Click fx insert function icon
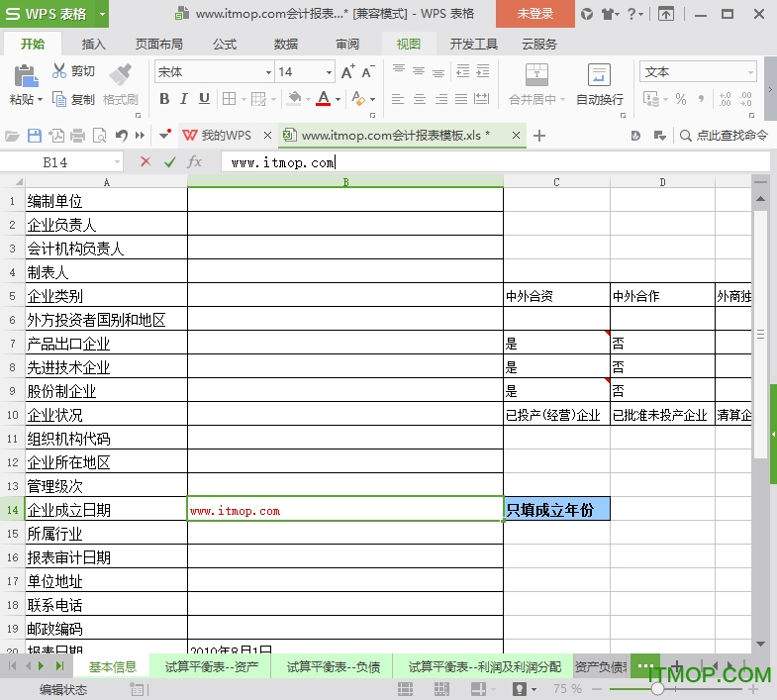The height and width of the screenshot is (700, 777). tap(194, 162)
